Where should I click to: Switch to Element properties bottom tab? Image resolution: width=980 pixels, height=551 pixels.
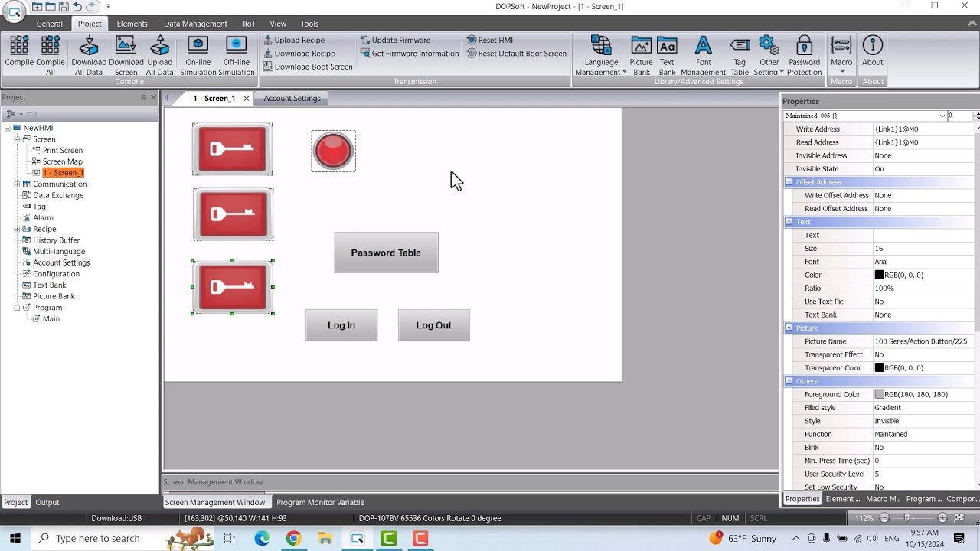tap(843, 499)
